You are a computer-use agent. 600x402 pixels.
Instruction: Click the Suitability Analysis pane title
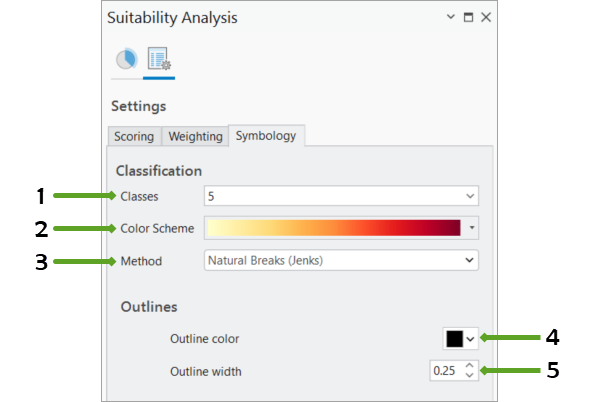coord(174,18)
